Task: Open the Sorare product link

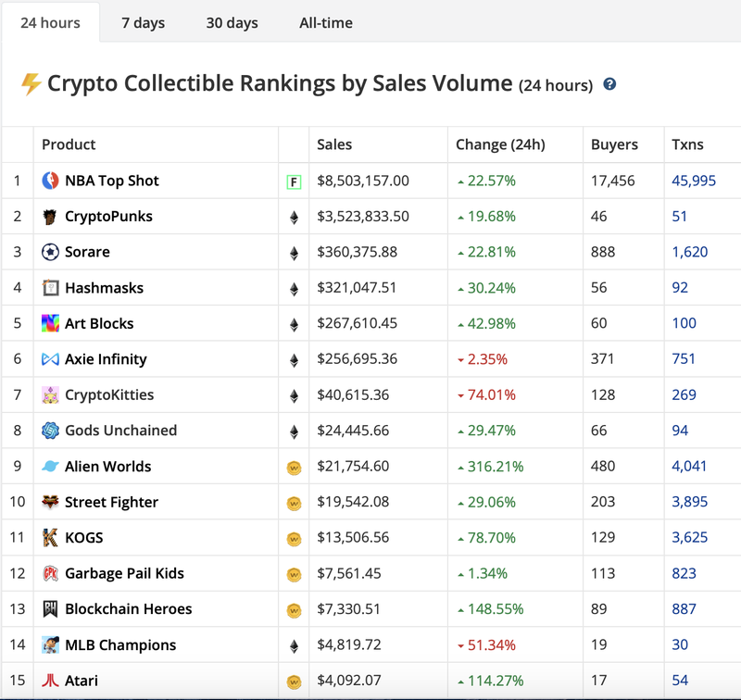Action: [x=87, y=252]
